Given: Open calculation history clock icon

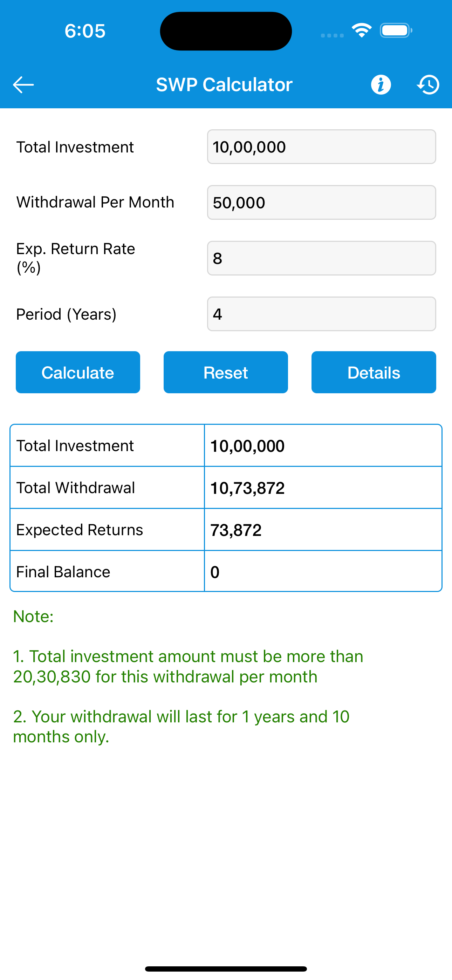Looking at the screenshot, I should coord(429,84).
